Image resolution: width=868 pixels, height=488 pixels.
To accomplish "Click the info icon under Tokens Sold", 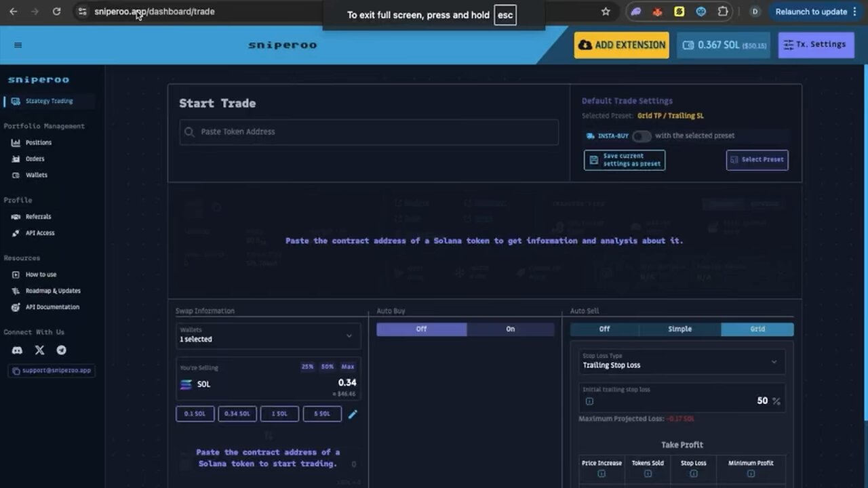I will point(648,474).
